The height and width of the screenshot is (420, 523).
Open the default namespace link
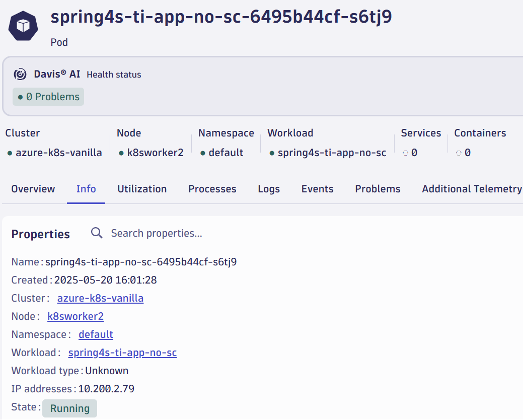pos(96,334)
